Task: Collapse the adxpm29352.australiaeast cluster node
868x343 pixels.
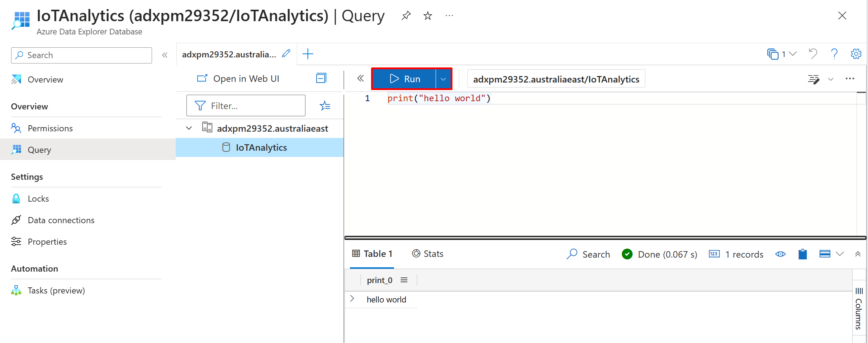Action: tap(189, 128)
